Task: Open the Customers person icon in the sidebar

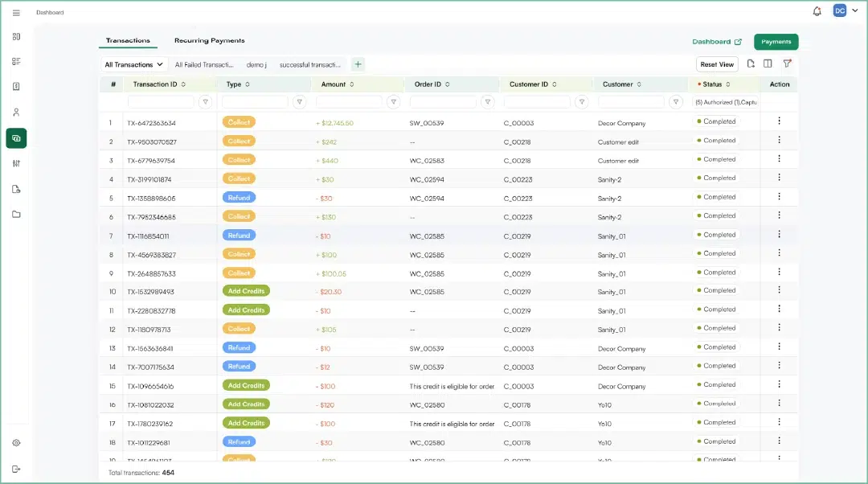Action: (16, 112)
